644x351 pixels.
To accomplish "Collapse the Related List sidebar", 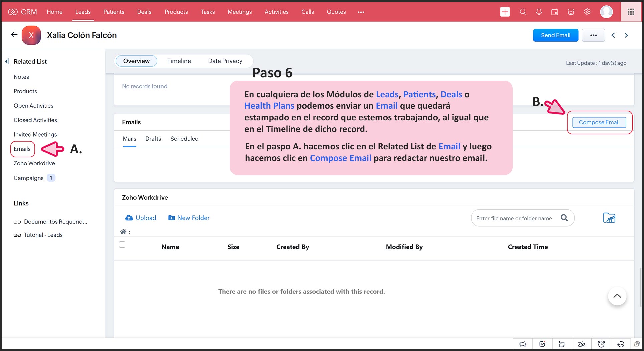I will [x=7, y=61].
